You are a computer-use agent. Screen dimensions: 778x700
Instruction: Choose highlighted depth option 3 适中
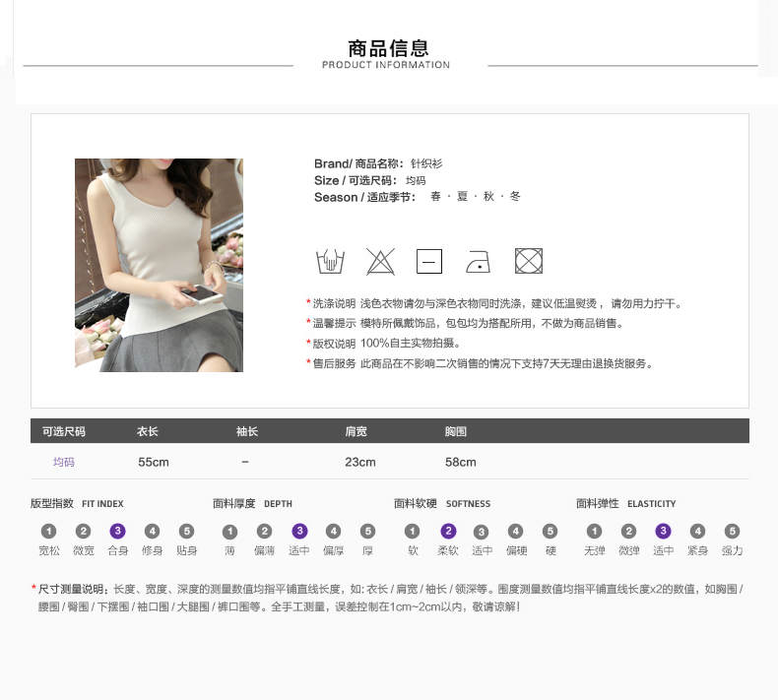click(299, 532)
